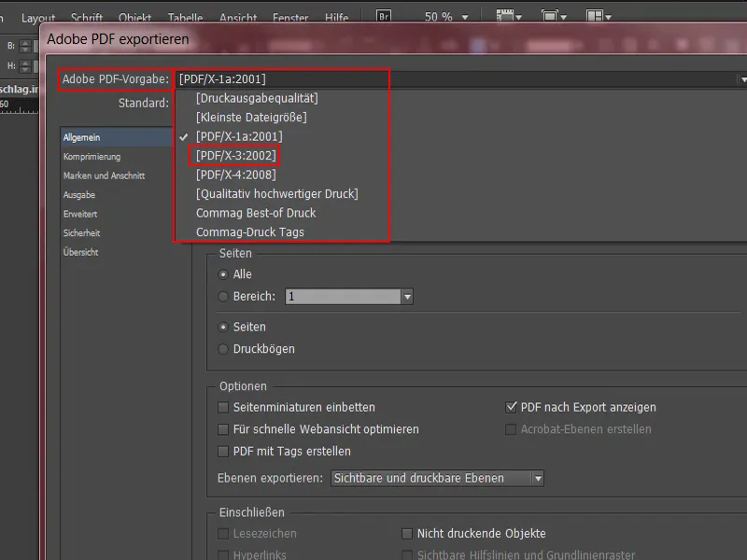This screenshot has height=560, width=747.
Task: Select the Alle pages radio button
Action: [223, 274]
